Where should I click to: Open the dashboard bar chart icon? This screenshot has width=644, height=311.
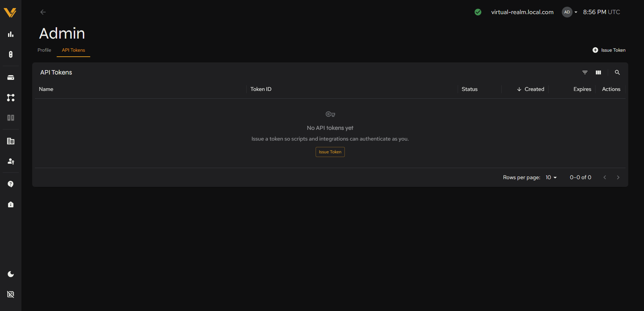pos(11,34)
